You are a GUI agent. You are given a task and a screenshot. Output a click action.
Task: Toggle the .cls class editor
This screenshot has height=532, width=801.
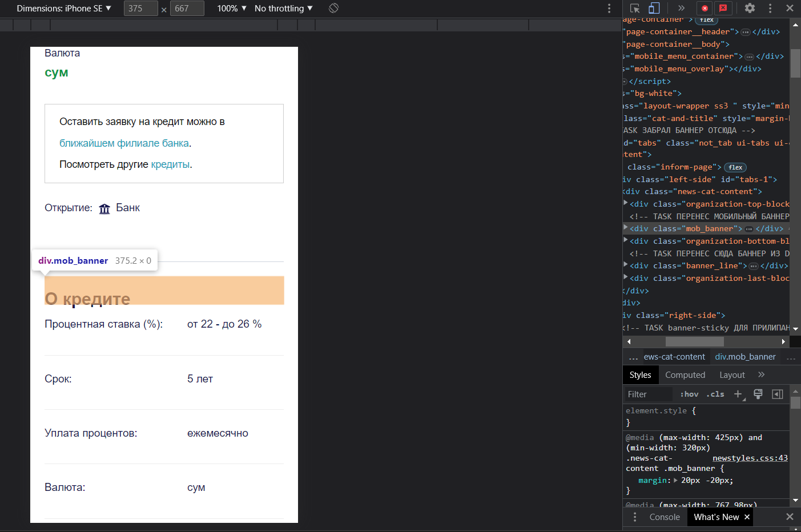tap(715, 394)
